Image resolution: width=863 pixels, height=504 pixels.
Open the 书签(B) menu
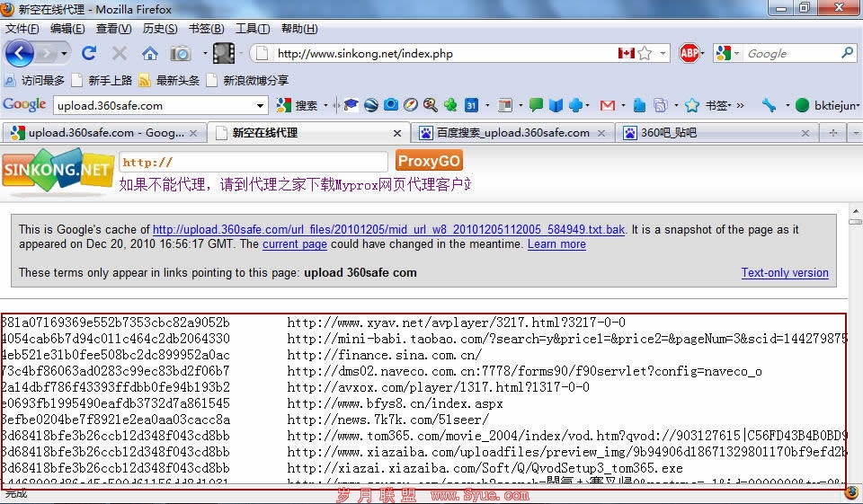point(207,29)
